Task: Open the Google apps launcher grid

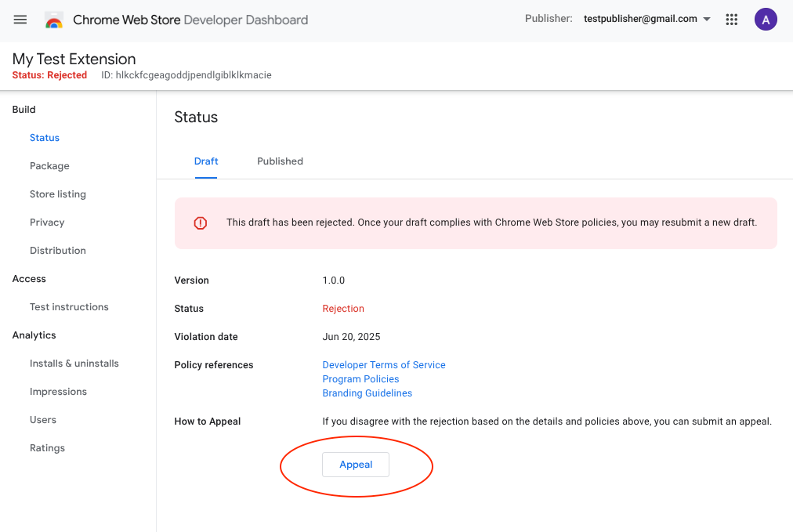Action: coord(731,20)
